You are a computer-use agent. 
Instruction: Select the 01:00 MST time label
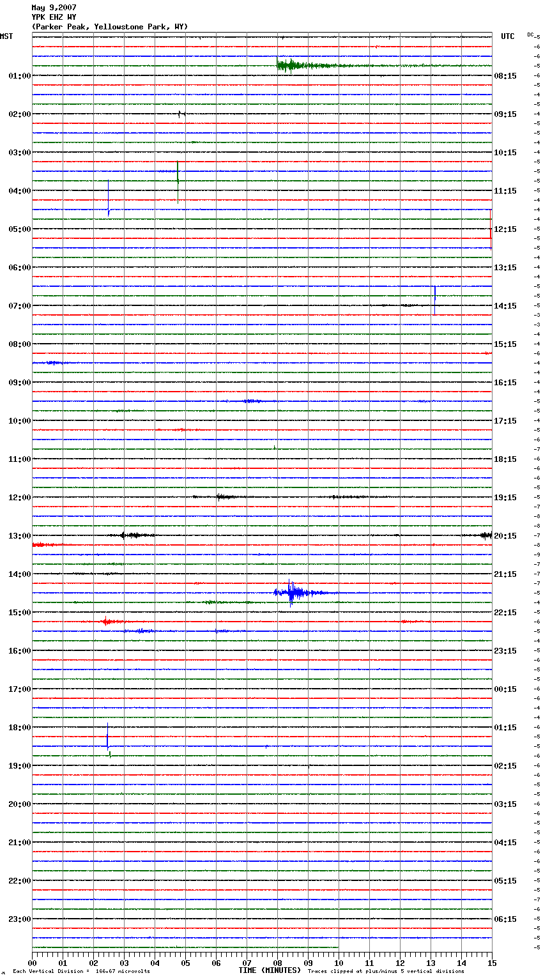20,76
